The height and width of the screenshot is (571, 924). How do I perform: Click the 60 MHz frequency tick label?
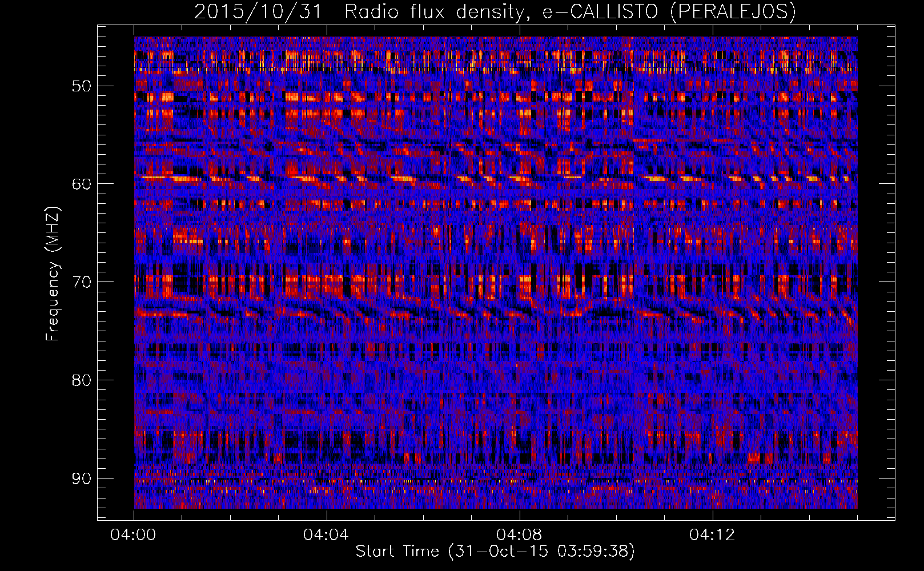coord(81,184)
